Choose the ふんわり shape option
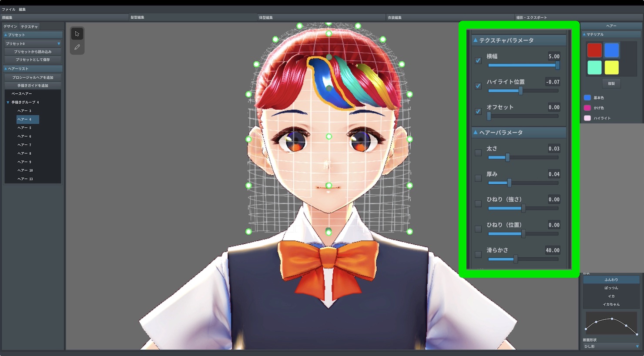 point(611,279)
